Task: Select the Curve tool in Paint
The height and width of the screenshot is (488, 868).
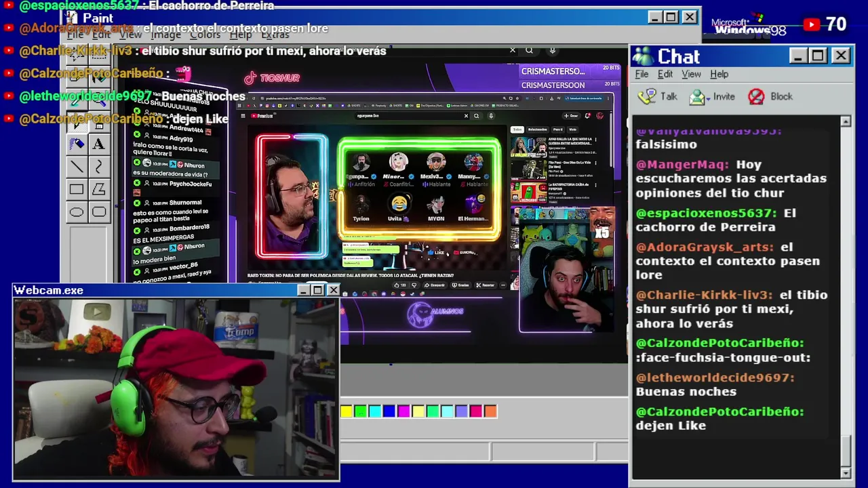Action: (x=98, y=166)
